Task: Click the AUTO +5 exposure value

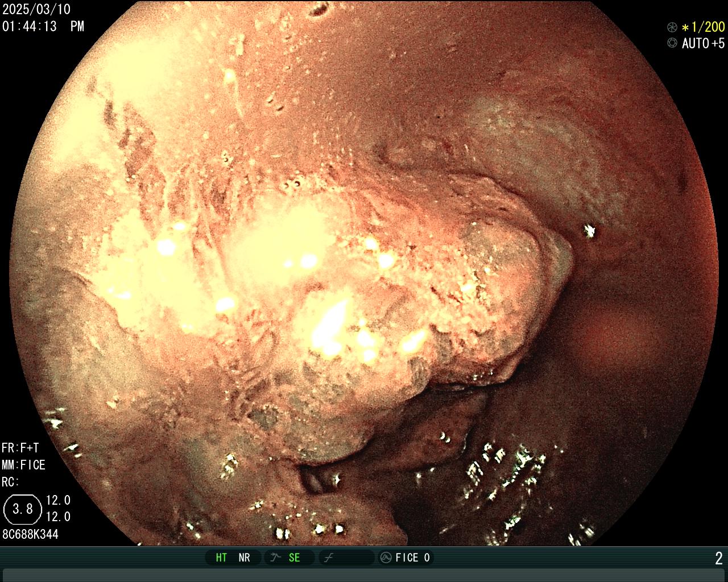Action: pyautogui.click(x=703, y=43)
